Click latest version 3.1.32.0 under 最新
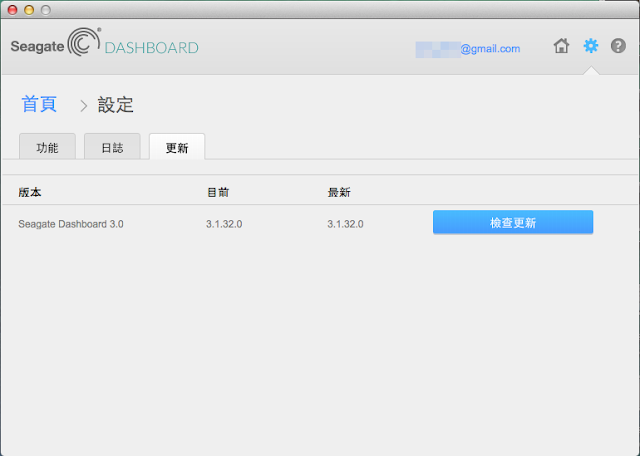640x456 pixels. coord(345,224)
